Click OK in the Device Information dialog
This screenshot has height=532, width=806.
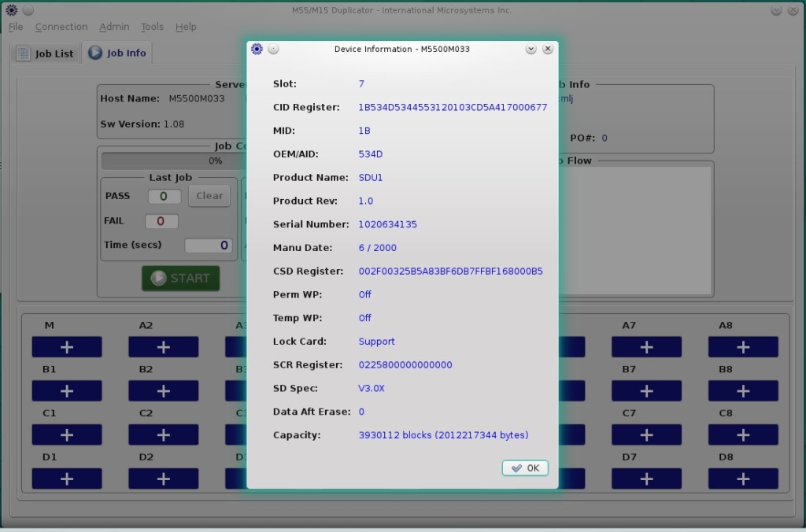tap(525, 467)
